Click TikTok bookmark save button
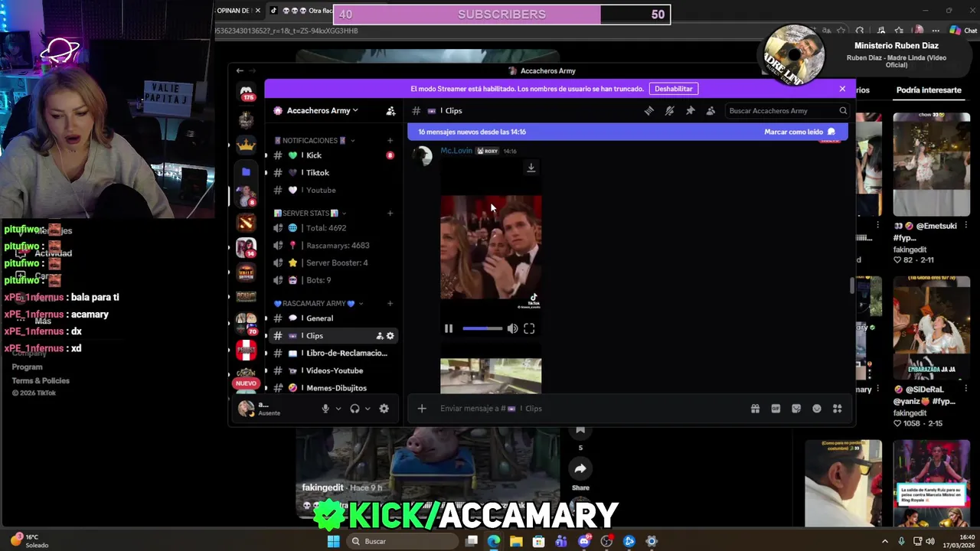980x551 pixels. pos(580,430)
